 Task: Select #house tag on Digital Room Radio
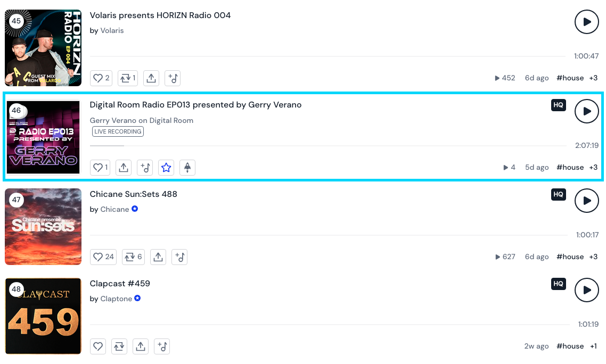[x=570, y=167]
